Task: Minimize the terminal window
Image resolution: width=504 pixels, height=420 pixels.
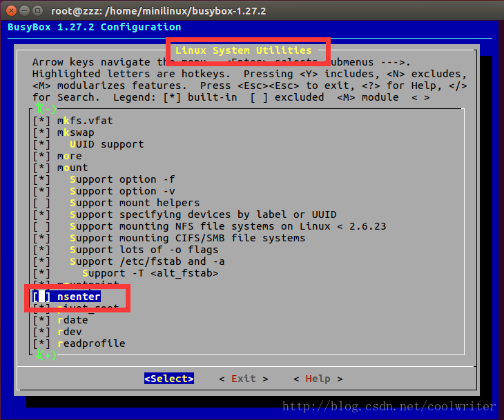Action: click(24, 11)
